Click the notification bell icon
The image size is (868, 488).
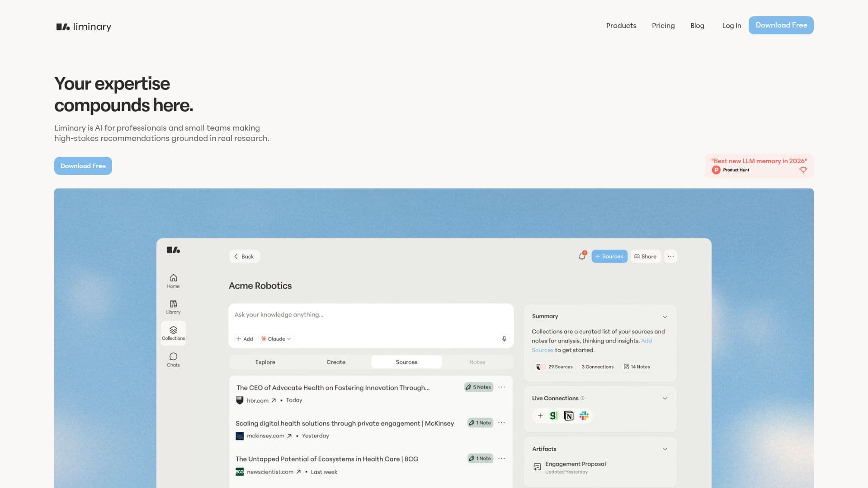pyautogui.click(x=582, y=256)
